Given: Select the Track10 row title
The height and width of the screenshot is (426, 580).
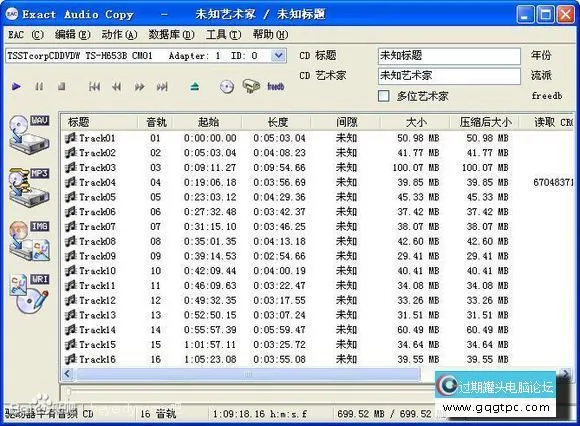Looking at the screenshot, I should tap(97, 271).
